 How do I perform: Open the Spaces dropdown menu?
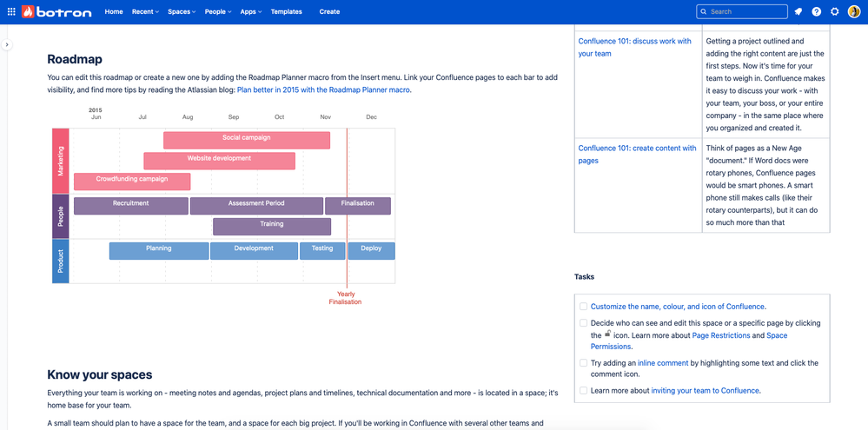tap(182, 11)
